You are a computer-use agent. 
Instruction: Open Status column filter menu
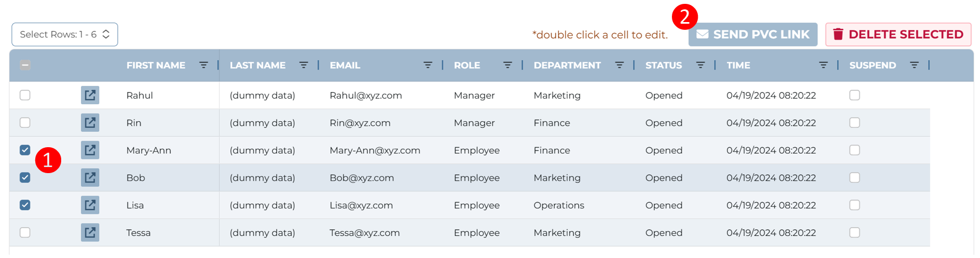coord(701,65)
